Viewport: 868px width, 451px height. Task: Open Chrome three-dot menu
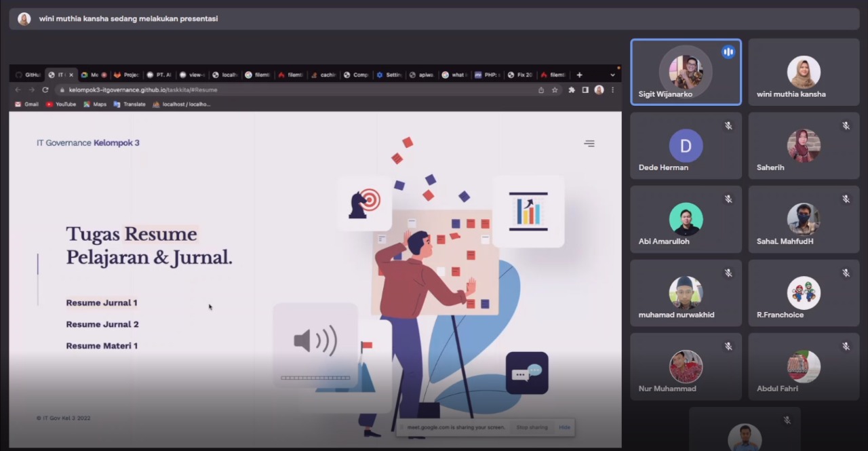612,90
